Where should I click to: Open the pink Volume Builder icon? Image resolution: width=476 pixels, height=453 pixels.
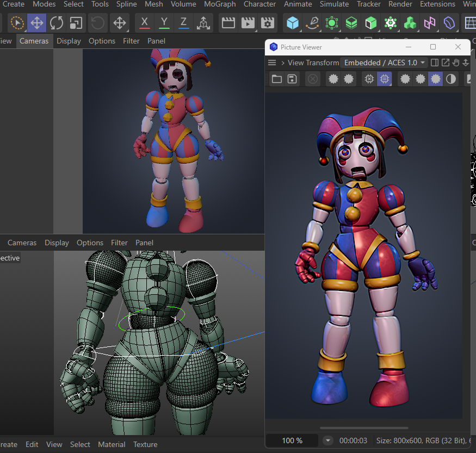point(430,23)
